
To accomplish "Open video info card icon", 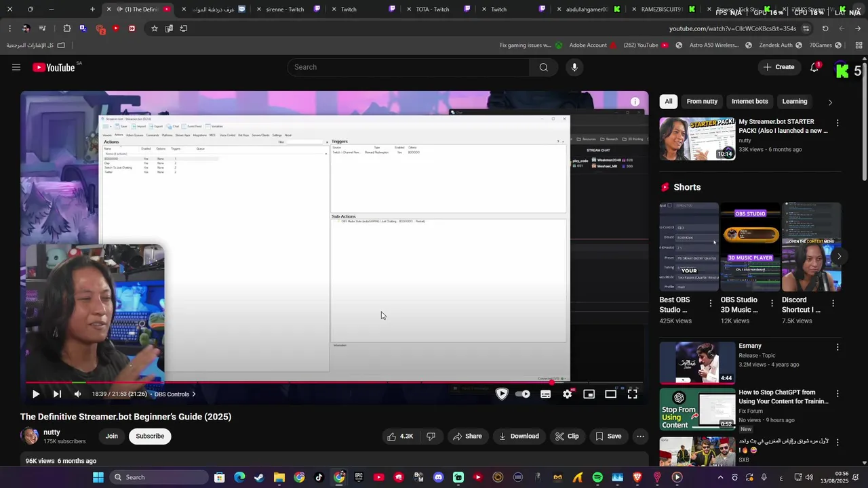I will click(x=635, y=102).
